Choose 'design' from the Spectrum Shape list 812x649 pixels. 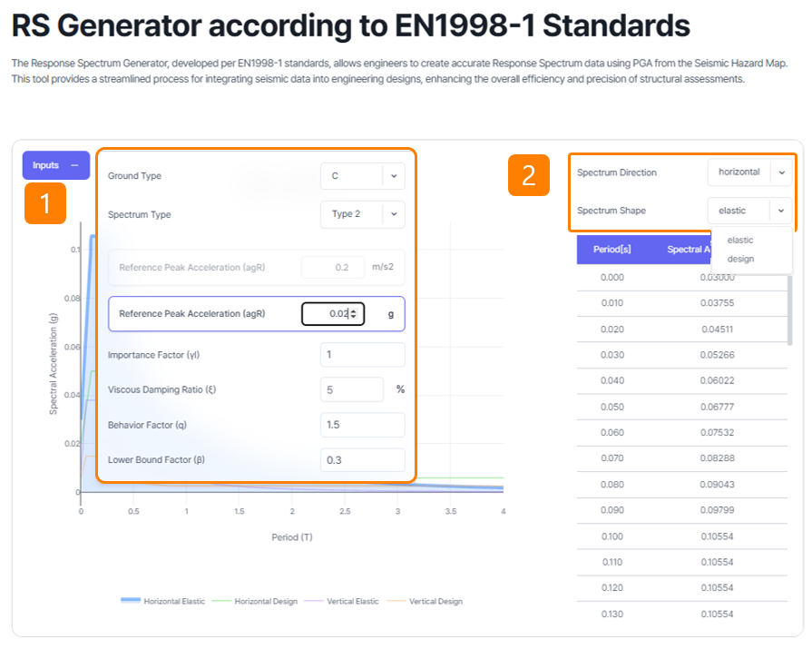[x=740, y=259]
